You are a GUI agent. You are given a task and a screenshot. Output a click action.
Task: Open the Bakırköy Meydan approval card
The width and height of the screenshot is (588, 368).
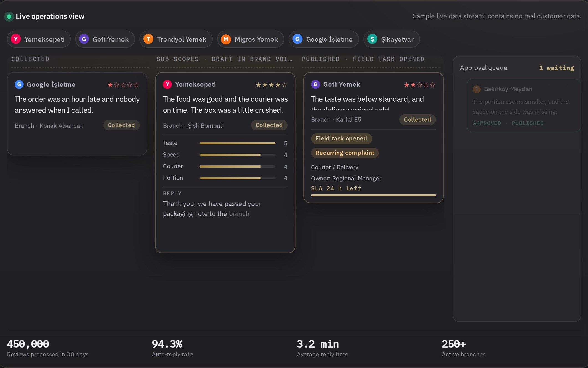click(x=523, y=105)
